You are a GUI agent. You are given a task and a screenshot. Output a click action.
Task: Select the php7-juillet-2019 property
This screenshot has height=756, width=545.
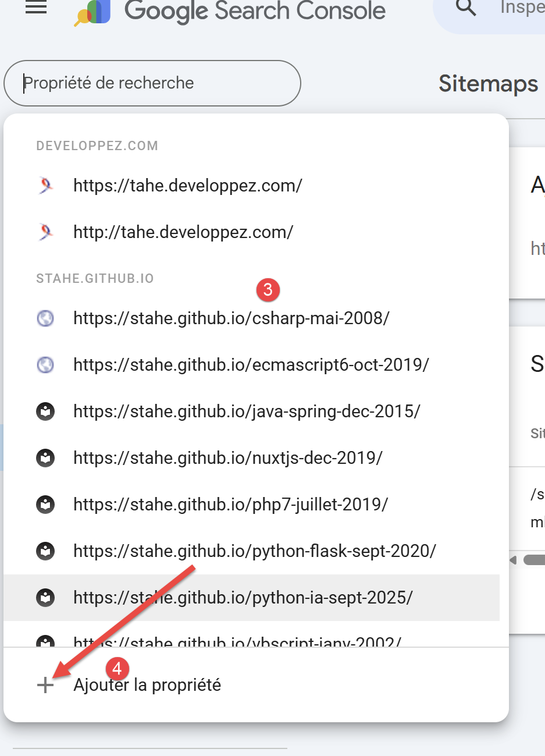point(230,505)
